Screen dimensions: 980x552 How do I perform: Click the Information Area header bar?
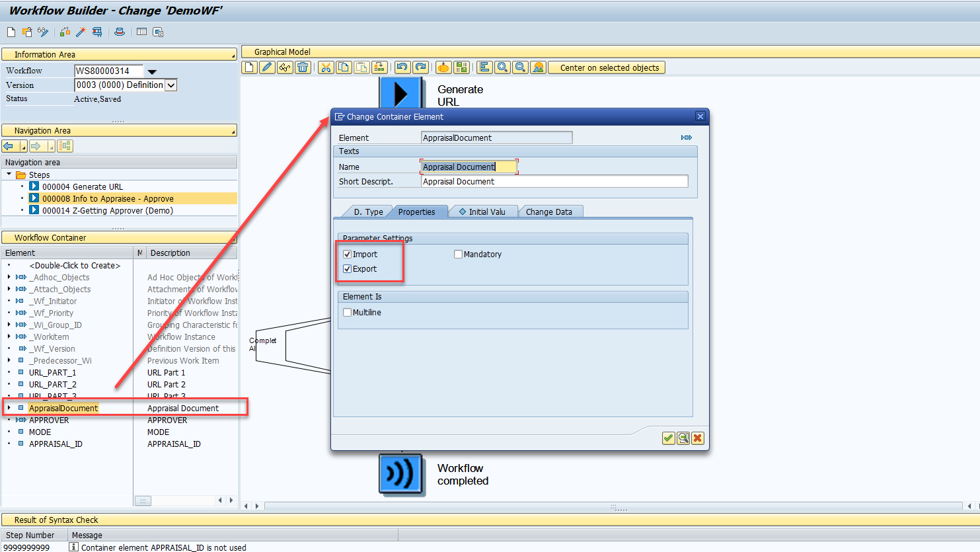pos(119,54)
